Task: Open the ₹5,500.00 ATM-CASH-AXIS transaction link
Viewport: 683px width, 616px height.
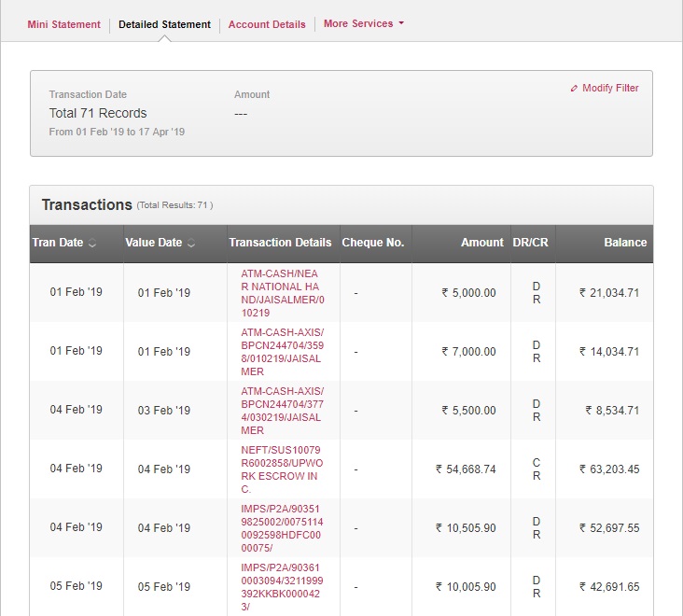Action: (282, 410)
